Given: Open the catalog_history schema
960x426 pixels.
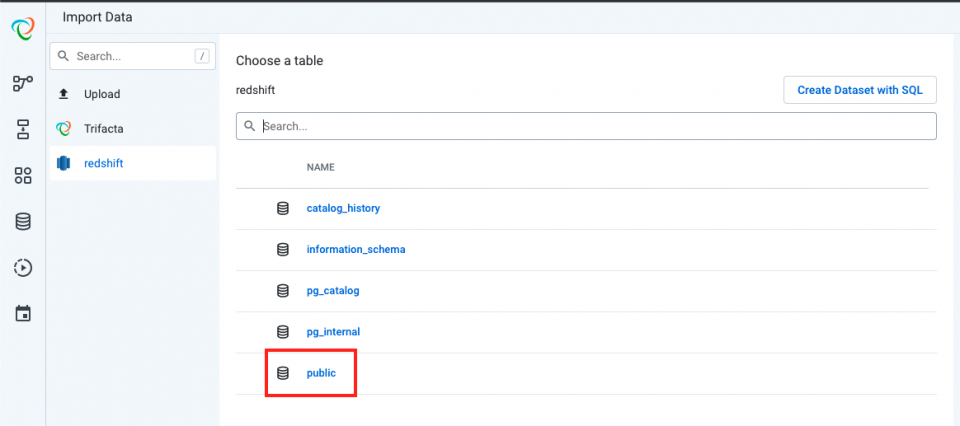Looking at the screenshot, I should tap(343, 208).
